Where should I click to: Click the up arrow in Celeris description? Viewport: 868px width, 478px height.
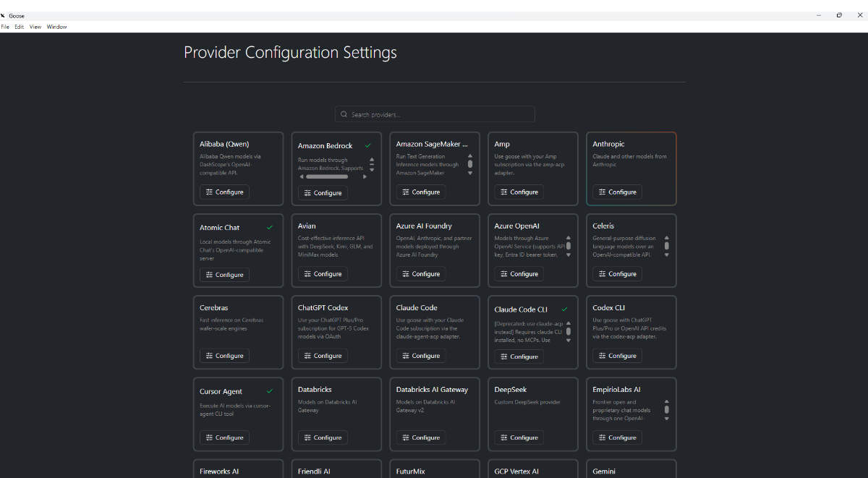tap(667, 237)
